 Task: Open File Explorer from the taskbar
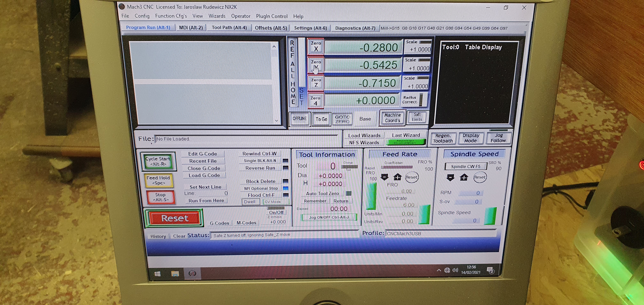point(175,274)
